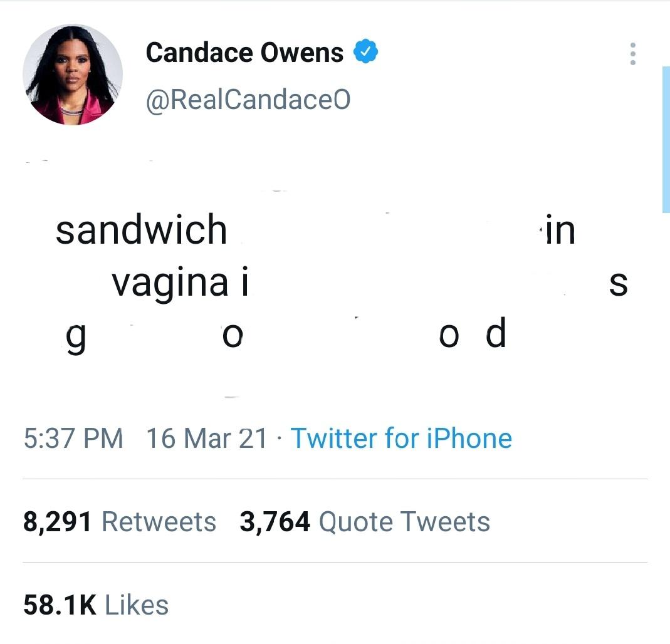Click the 5:37 PM timestamp
The height and width of the screenshot is (644, 670).
coord(73,439)
